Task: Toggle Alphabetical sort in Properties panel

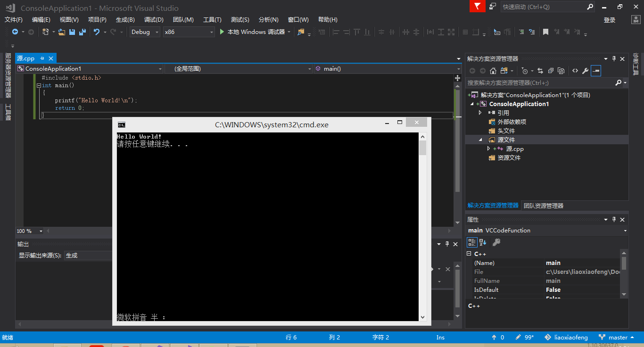Action: [483, 242]
